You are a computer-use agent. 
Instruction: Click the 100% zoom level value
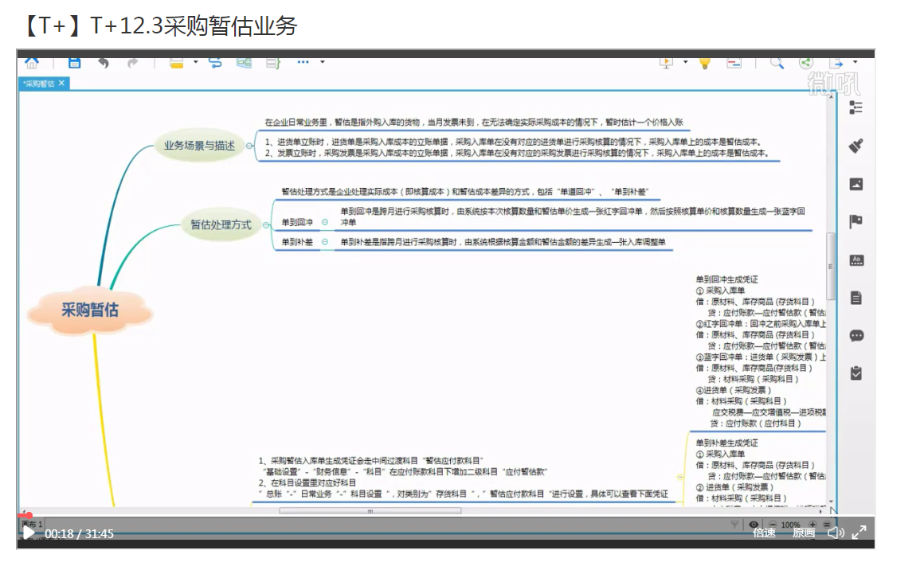791,525
